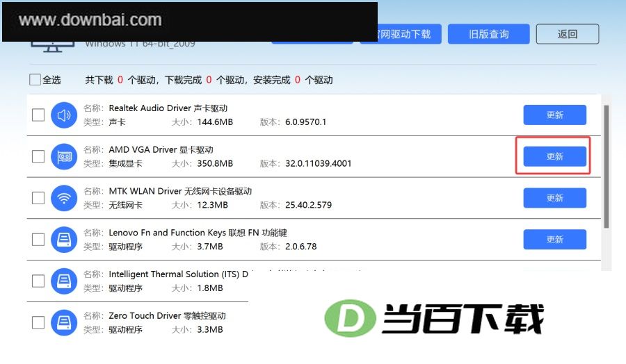Tick the MTK WLAN Driver checkbox
Screen dimensions: 626x364
(x=38, y=198)
